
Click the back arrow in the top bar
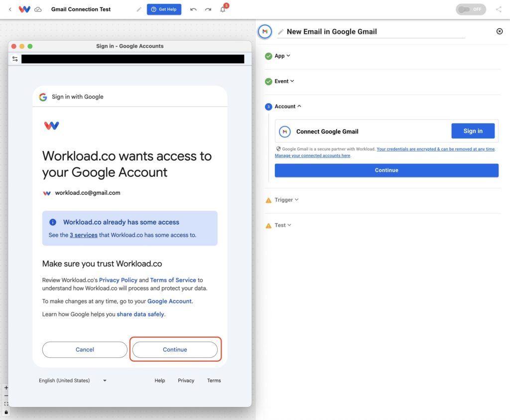10,9
